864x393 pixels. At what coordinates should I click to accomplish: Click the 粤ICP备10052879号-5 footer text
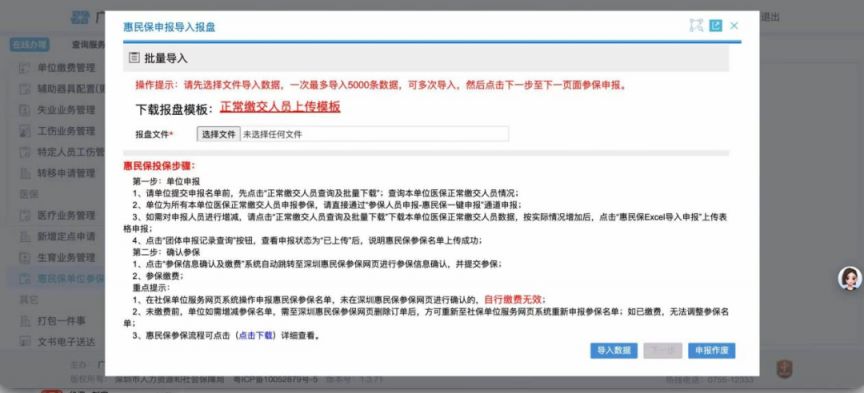point(276,379)
